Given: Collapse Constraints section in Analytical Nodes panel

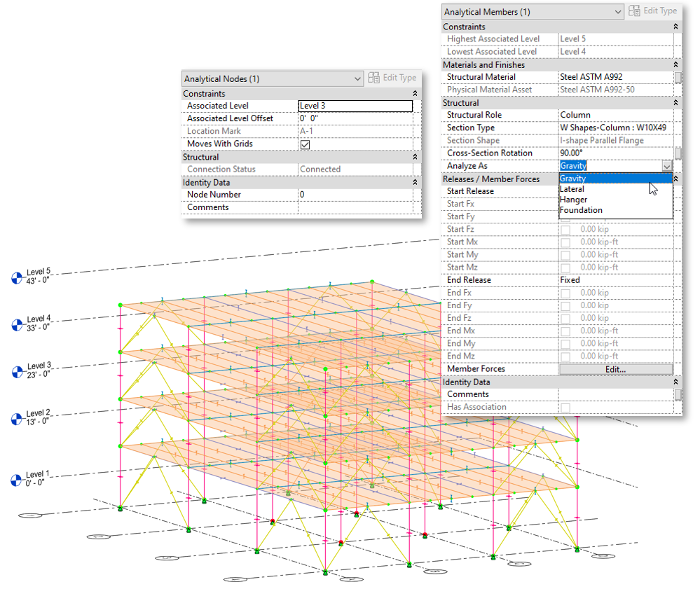Looking at the screenshot, I should pos(416,93).
